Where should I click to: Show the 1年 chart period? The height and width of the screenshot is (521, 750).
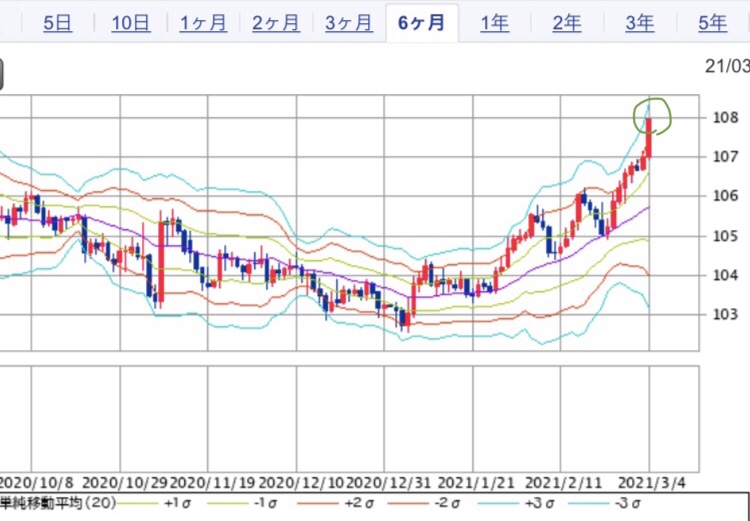pos(495,23)
